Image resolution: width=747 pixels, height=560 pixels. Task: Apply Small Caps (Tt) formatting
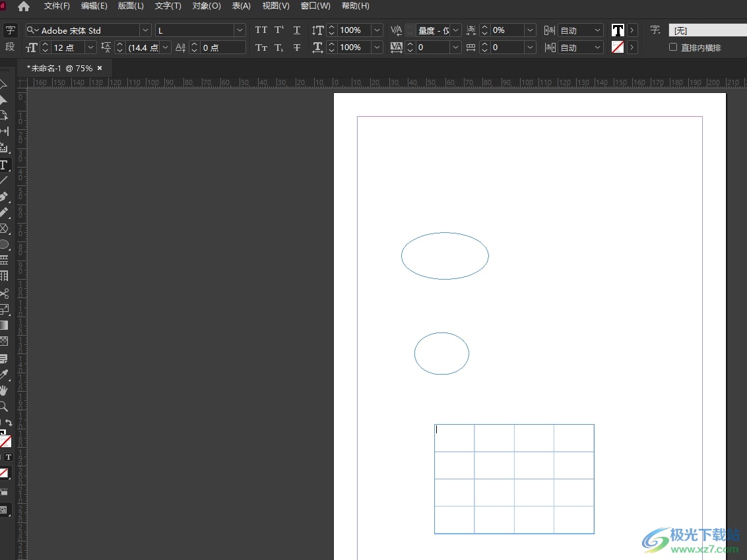click(x=261, y=47)
